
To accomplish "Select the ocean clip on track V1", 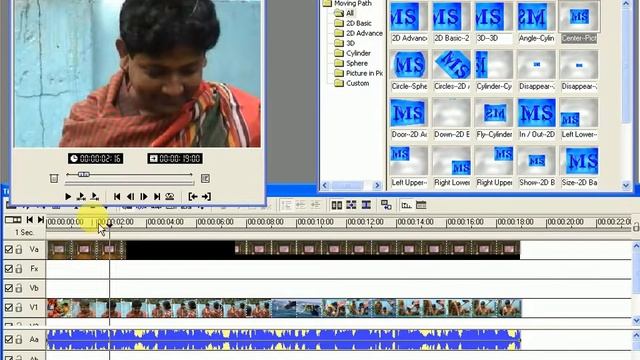I will pos(297,308).
